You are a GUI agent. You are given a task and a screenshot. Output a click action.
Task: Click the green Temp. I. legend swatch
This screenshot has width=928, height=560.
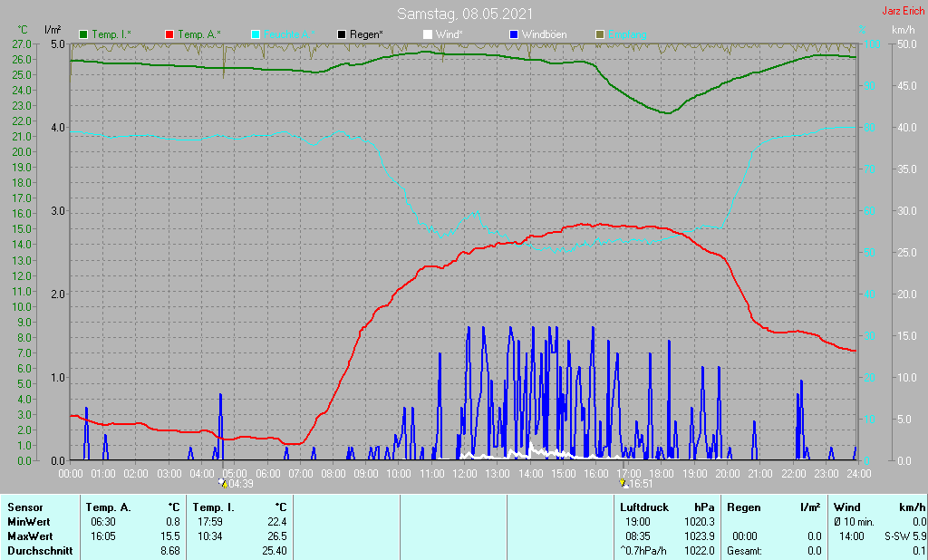point(83,34)
